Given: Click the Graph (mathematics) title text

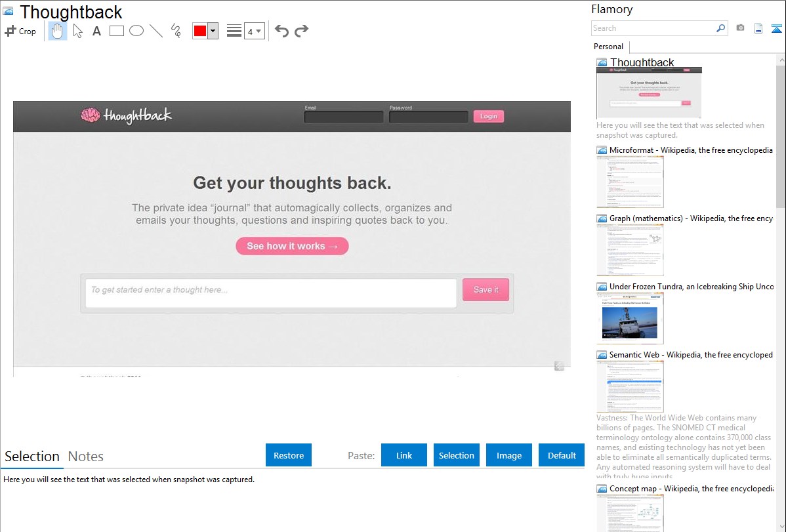Looking at the screenshot, I should [691, 218].
